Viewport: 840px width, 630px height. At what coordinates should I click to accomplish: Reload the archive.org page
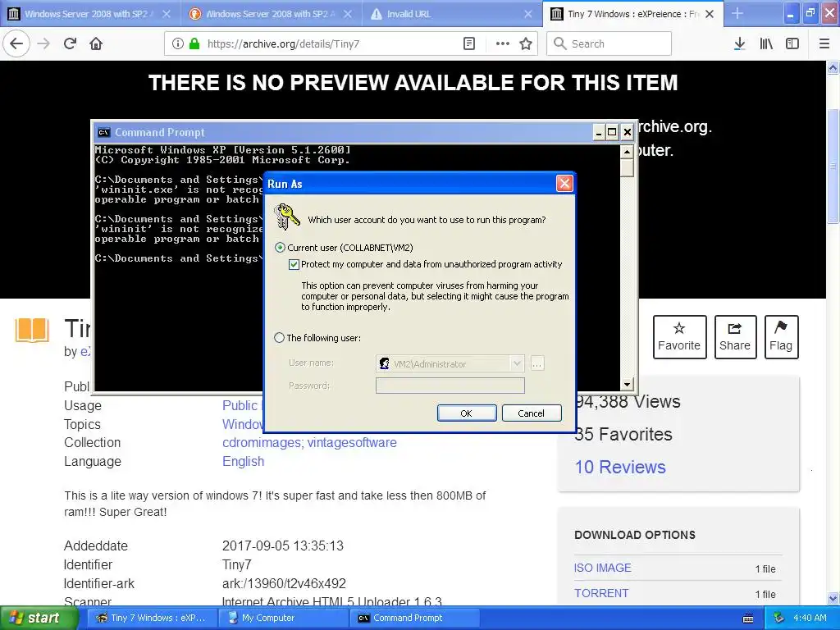pyautogui.click(x=70, y=43)
